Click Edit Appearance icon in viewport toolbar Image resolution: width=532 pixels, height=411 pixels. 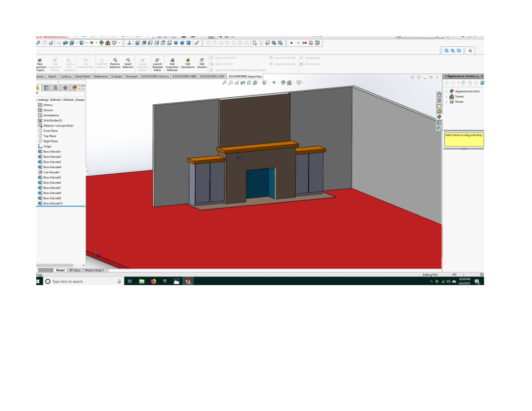click(283, 83)
